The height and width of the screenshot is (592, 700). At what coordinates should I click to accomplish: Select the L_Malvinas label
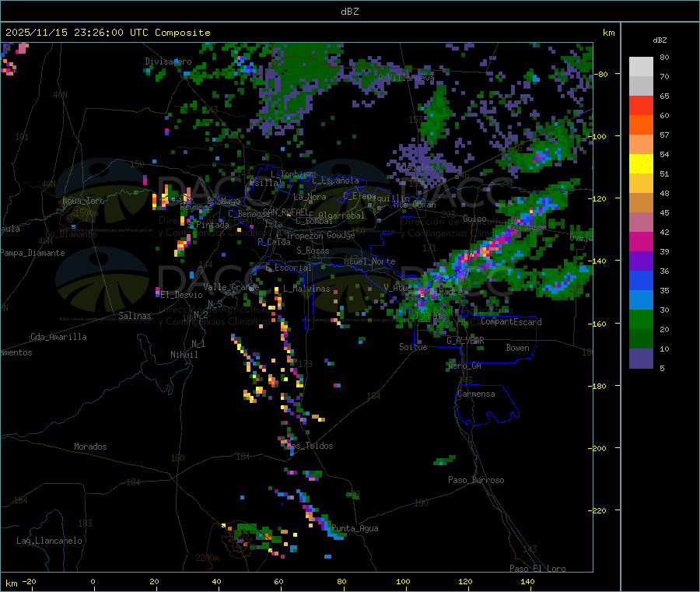tap(306, 289)
